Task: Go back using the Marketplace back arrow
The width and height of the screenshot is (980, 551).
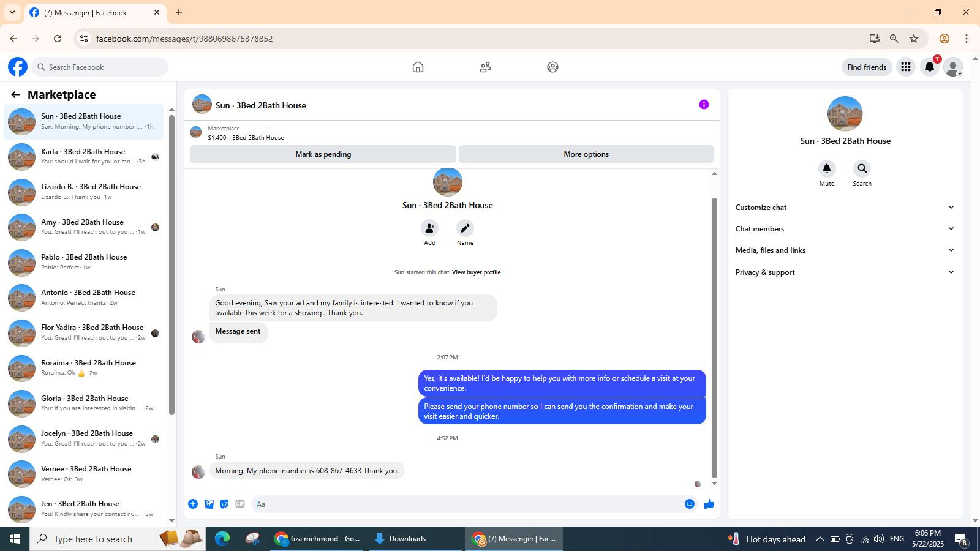Action: pos(15,94)
